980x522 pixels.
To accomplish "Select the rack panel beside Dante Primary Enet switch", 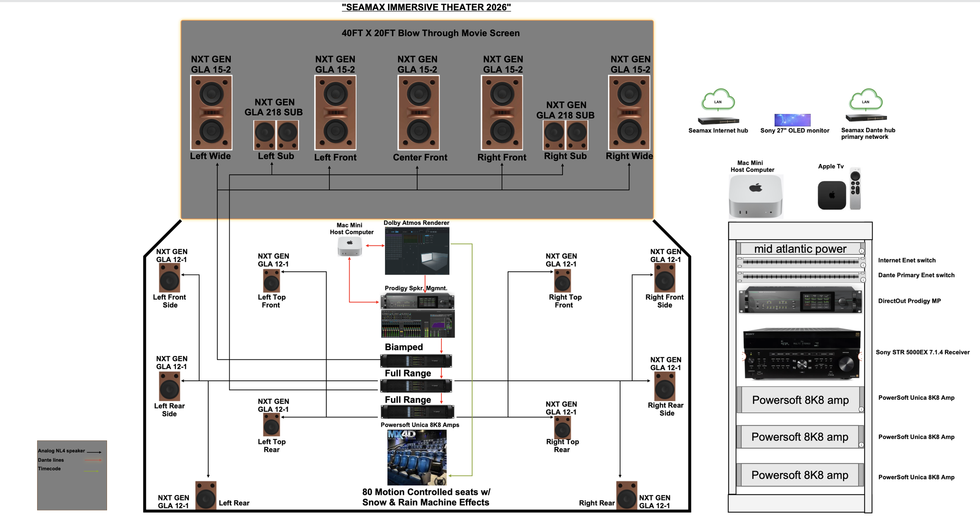I will point(800,277).
